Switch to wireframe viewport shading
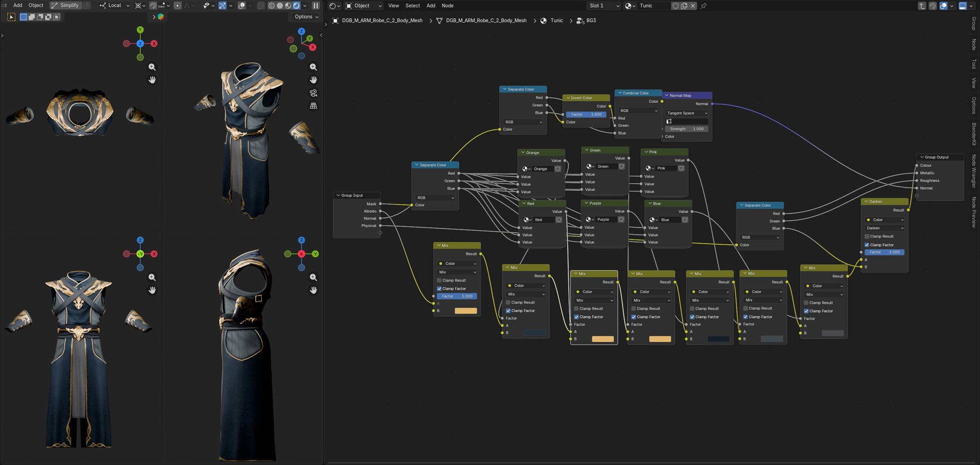Image resolution: width=980 pixels, height=465 pixels. pyautogui.click(x=271, y=6)
